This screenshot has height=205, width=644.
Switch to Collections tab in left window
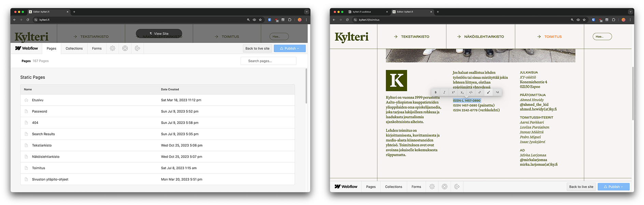[x=74, y=49]
